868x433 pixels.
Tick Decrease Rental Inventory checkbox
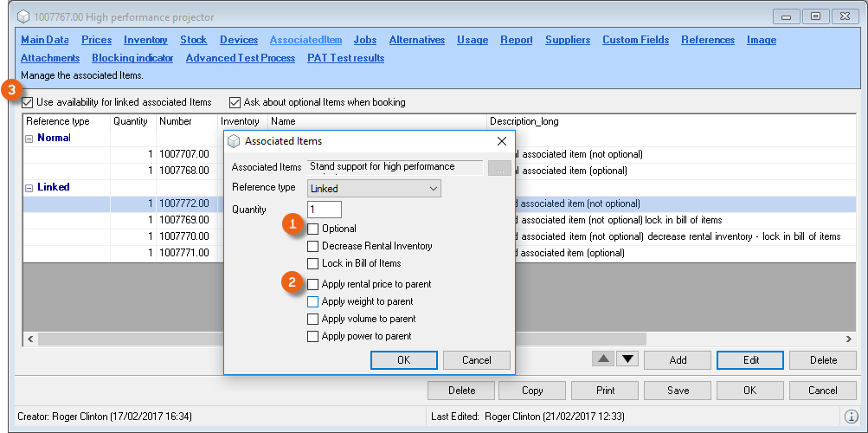point(313,246)
